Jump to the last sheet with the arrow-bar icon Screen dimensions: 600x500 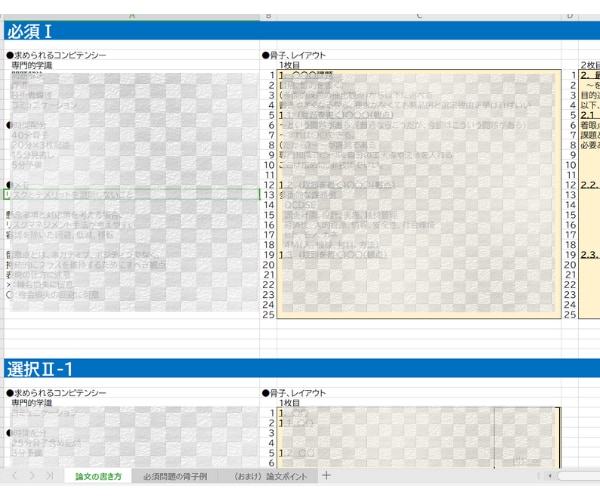click(49, 476)
